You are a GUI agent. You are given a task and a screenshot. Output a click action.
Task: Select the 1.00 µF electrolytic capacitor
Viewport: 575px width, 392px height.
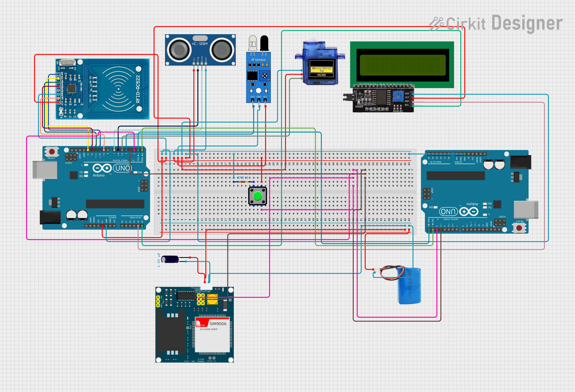pos(171,259)
